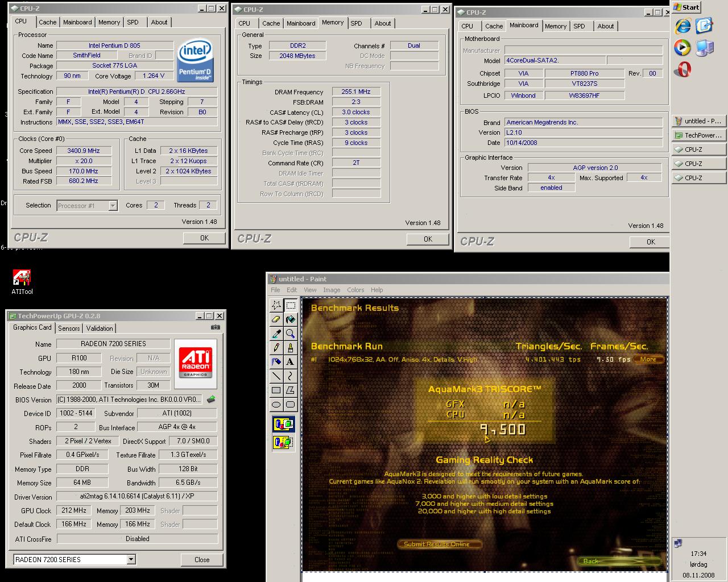Switch to Memory tab in right CPU-Z window
Image resolution: width=728 pixels, height=582 pixels.
point(556,26)
